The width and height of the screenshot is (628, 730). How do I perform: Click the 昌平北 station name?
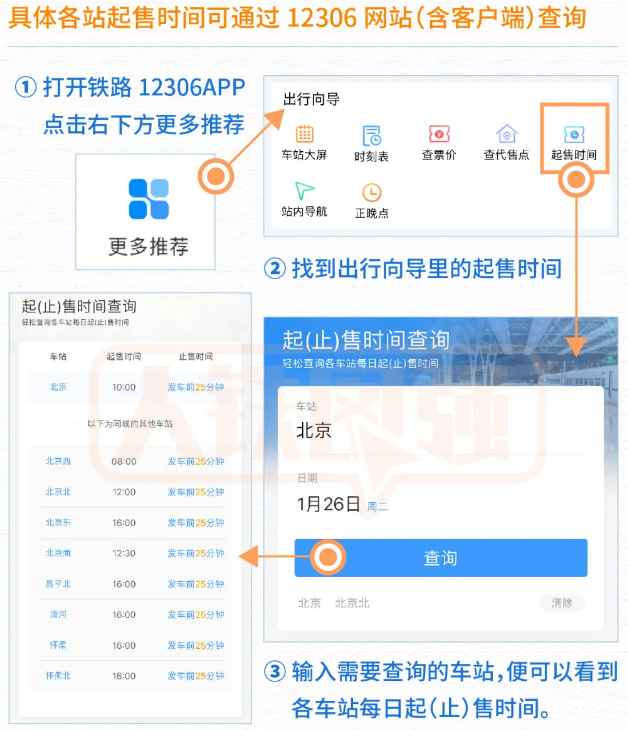pos(58,584)
